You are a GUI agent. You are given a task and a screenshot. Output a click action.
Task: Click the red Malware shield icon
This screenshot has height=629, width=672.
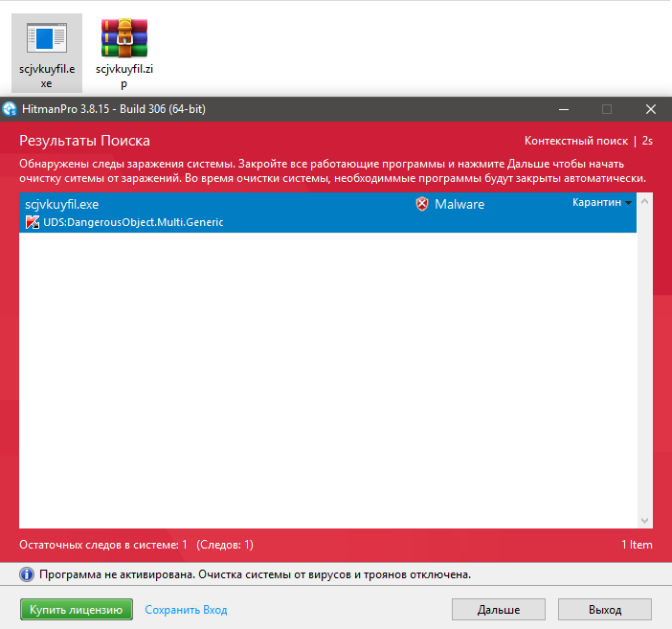(x=422, y=204)
